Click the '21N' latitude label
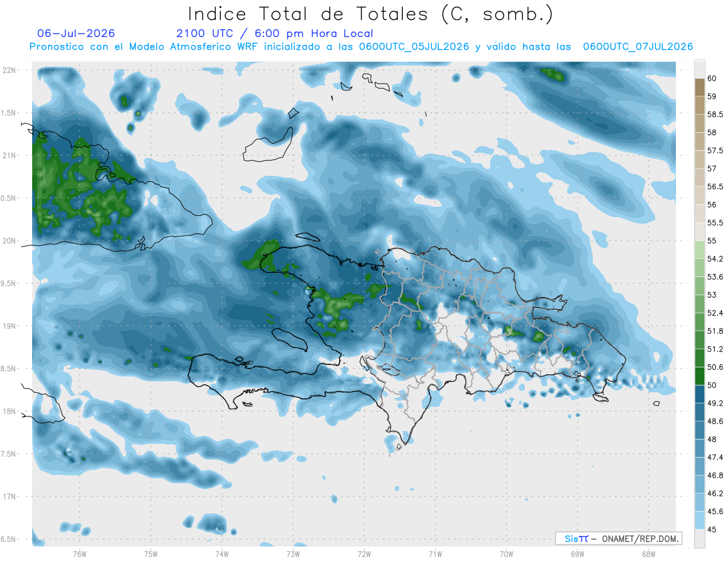This screenshot has width=728, height=562. coord(9,155)
